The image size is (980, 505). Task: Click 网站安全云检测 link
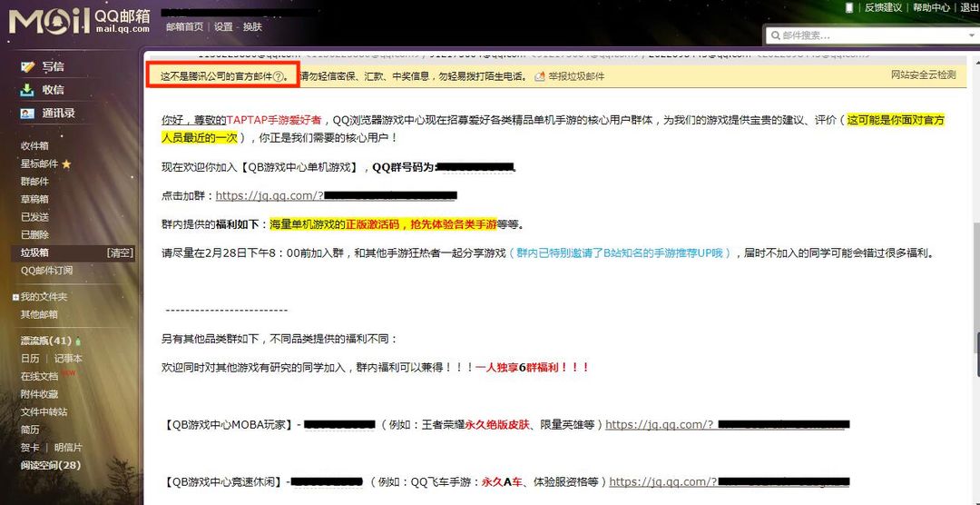coord(923,75)
